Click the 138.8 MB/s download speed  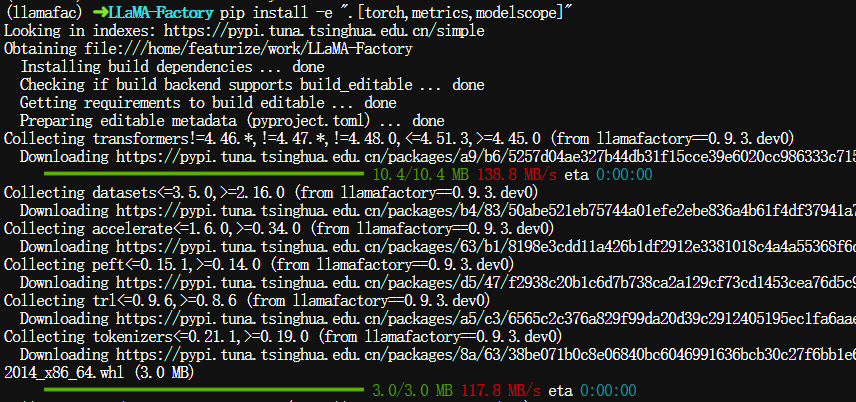coord(517,175)
